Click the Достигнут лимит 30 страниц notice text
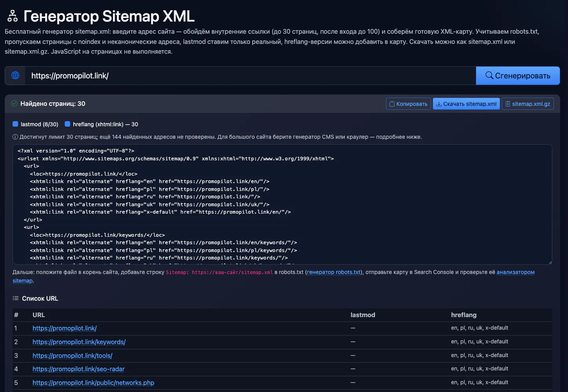 tap(221, 137)
